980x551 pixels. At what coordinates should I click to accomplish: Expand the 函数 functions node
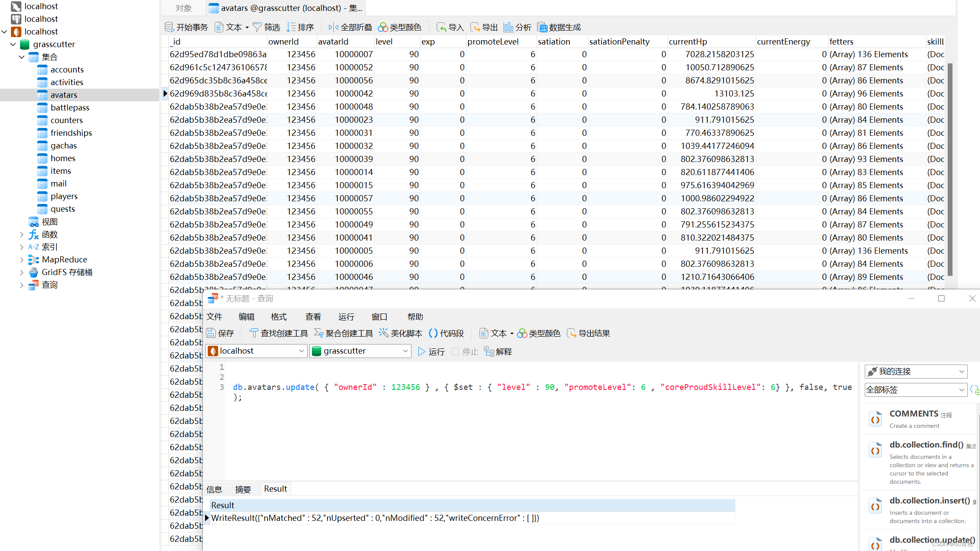[22, 234]
